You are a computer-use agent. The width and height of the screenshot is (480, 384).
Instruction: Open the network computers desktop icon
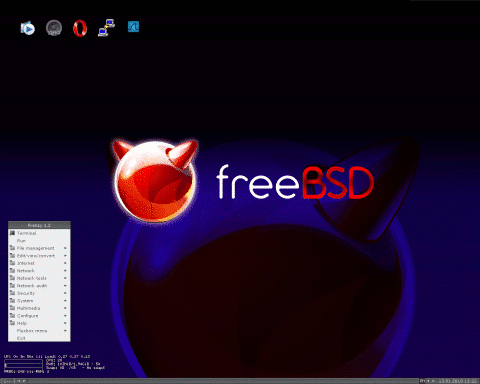(x=107, y=28)
